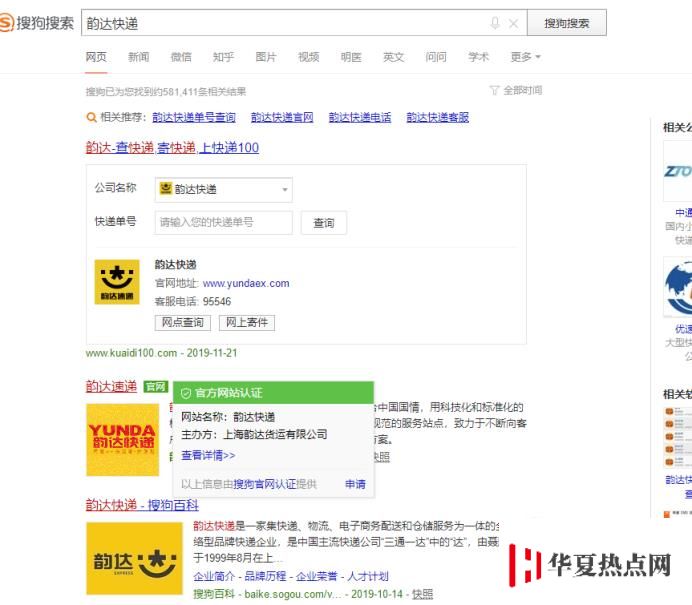Screen dimensions: 692x605
Task: Click the shield icon in 官方网站认证 header
Action: click(x=186, y=393)
